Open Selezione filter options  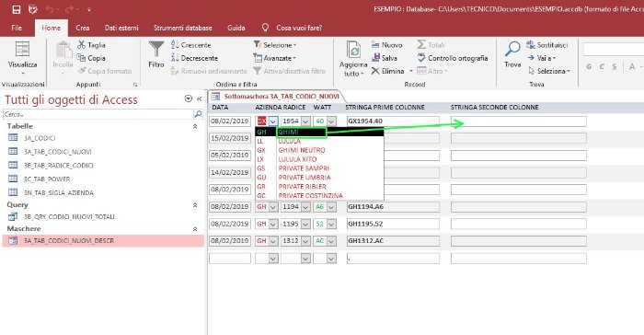point(275,45)
